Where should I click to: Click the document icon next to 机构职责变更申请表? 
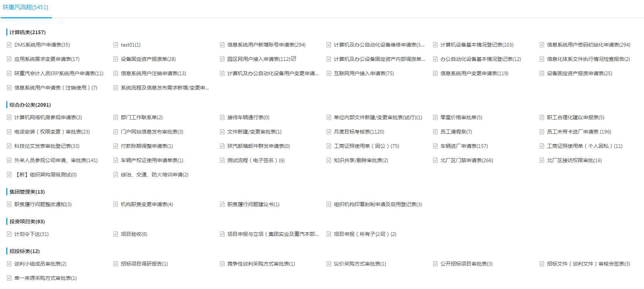click(116, 204)
